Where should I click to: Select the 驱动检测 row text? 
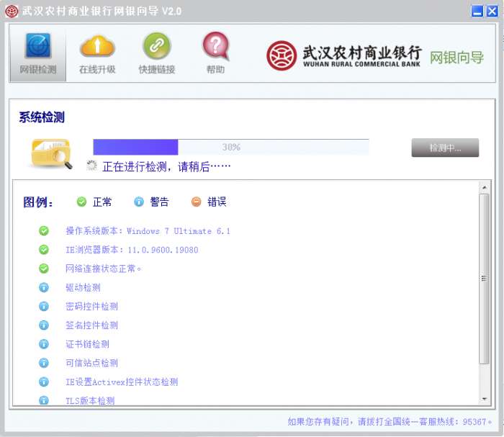tap(84, 287)
